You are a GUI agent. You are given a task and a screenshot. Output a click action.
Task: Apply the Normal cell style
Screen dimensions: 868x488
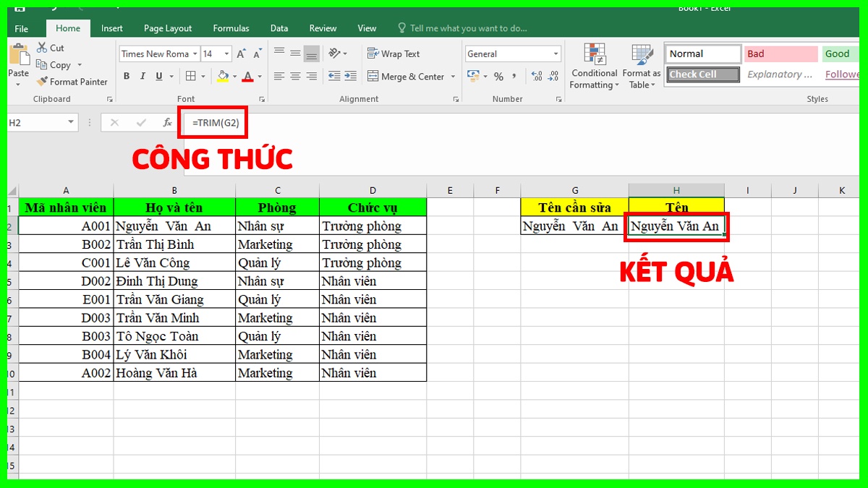[703, 53]
